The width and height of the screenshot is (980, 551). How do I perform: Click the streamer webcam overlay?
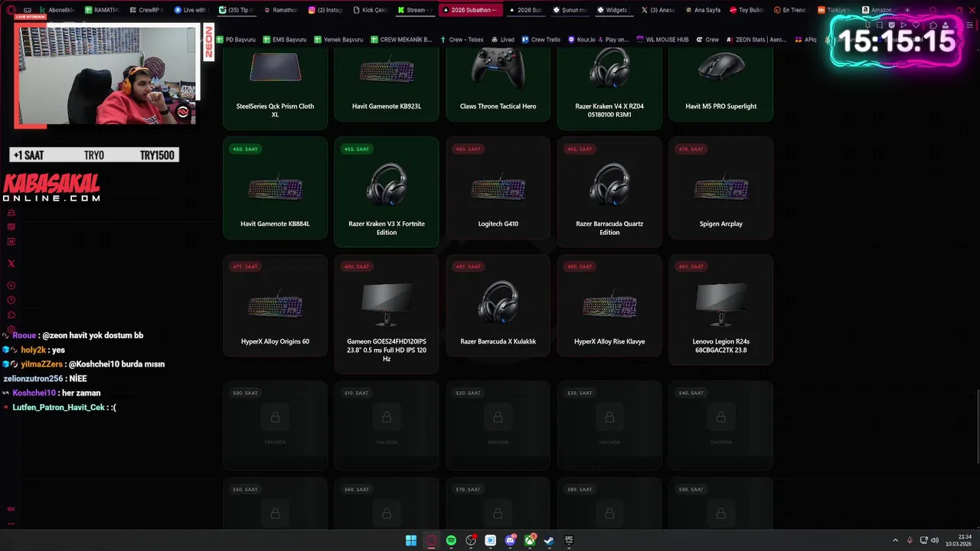tap(106, 75)
